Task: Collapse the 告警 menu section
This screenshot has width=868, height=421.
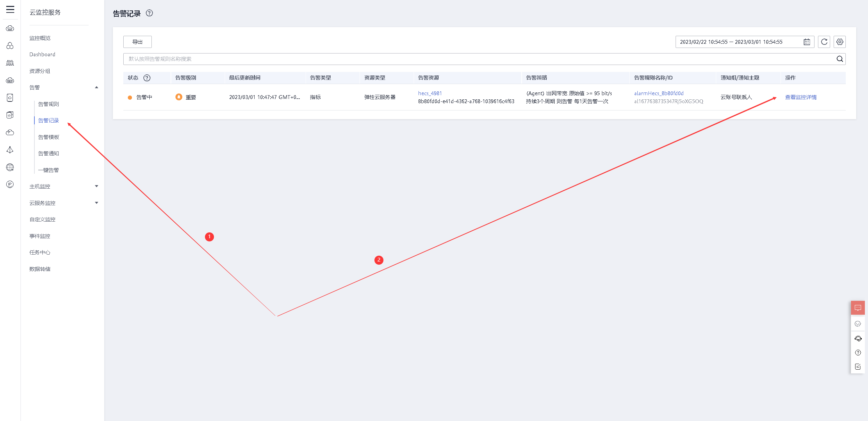Action: pyautogui.click(x=97, y=88)
